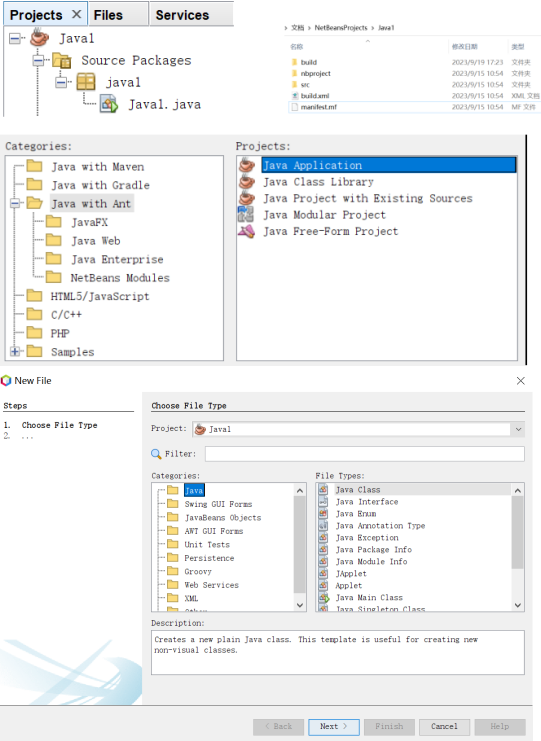Collapse the Java1 project tree node

[x=15, y=38]
